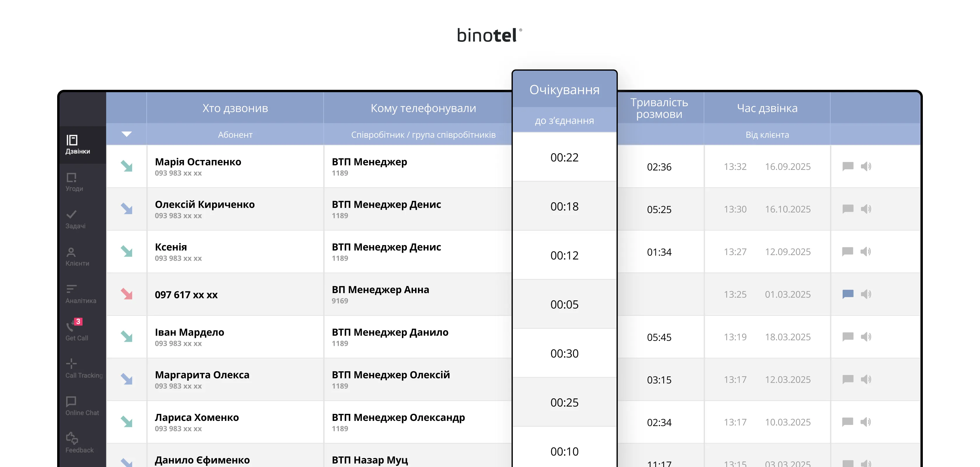Open caller Маргарита Олекса
The image size is (980, 467).
tap(202, 375)
